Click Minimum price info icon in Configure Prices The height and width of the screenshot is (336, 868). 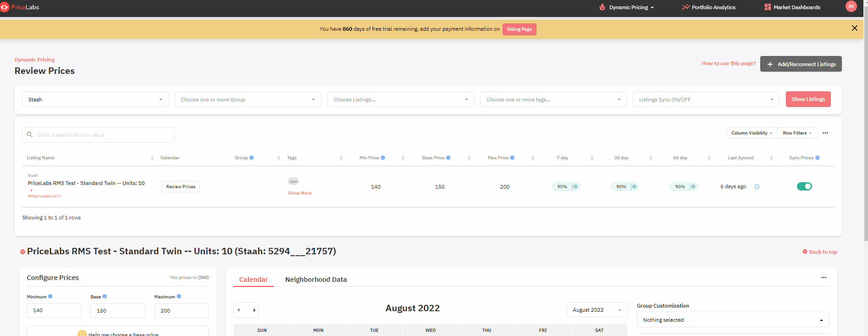[50, 297]
